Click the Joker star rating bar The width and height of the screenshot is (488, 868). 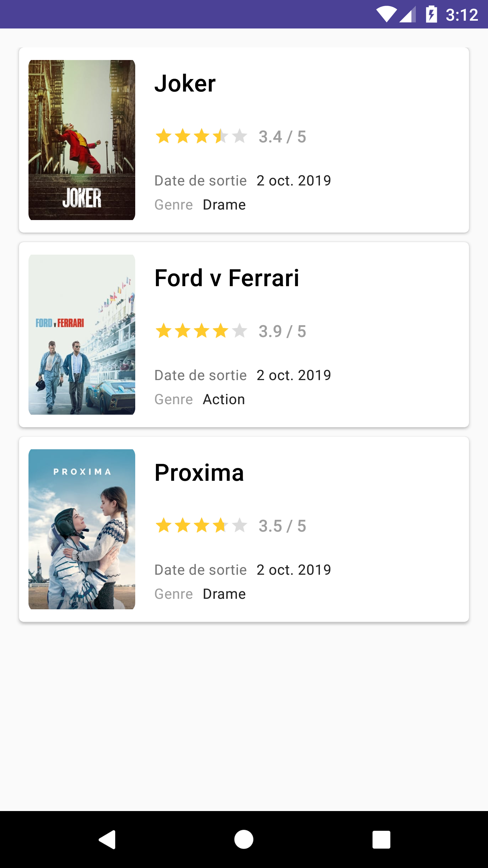point(201,136)
